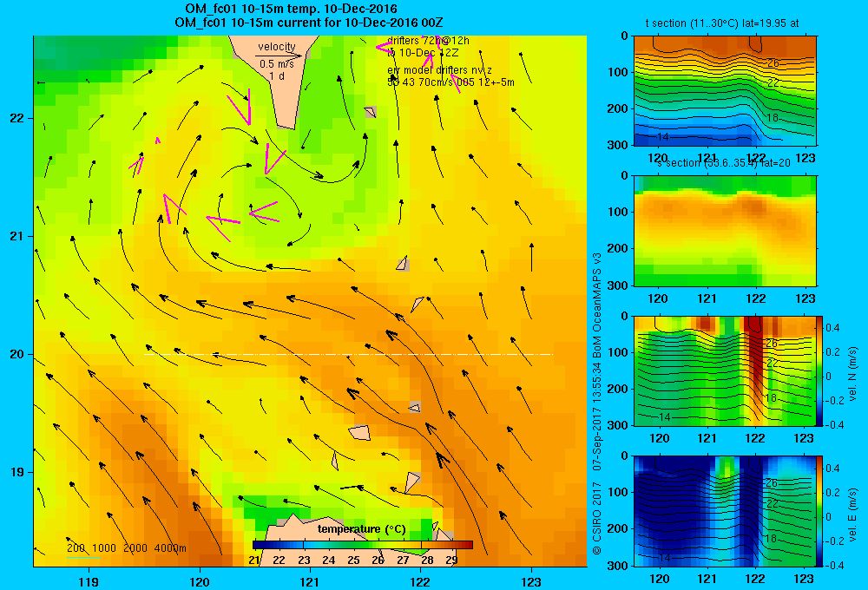This screenshot has width=868, height=590.
Task: Click latitude label 20 on main map axis
Action: [17, 354]
